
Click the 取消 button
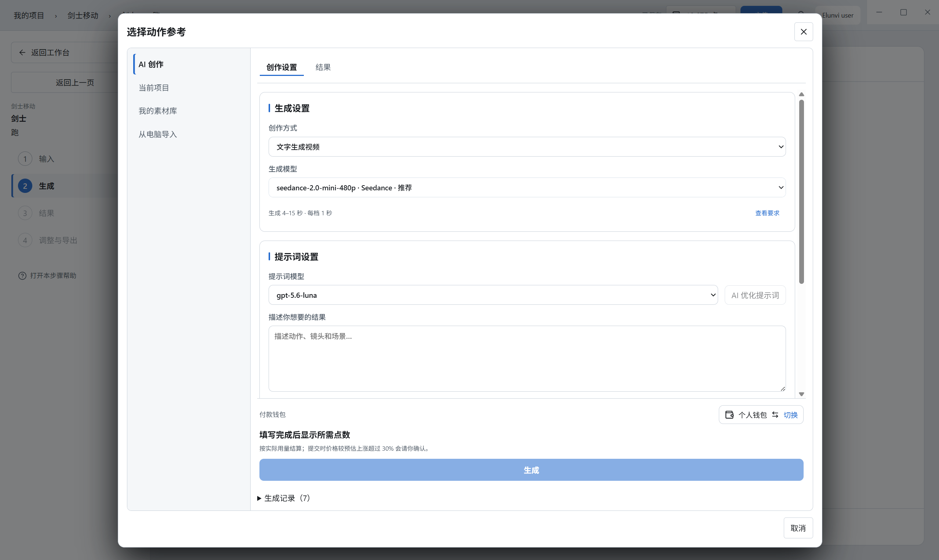tap(798, 528)
